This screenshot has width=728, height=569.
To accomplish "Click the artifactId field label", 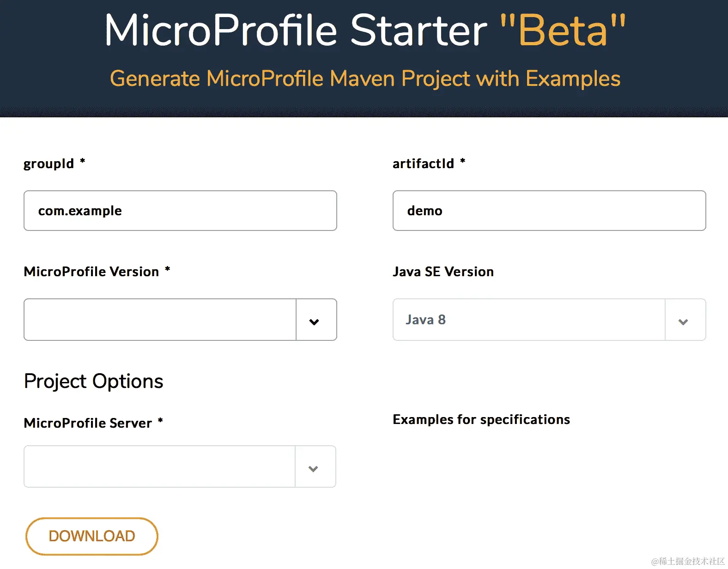I will coord(423,163).
